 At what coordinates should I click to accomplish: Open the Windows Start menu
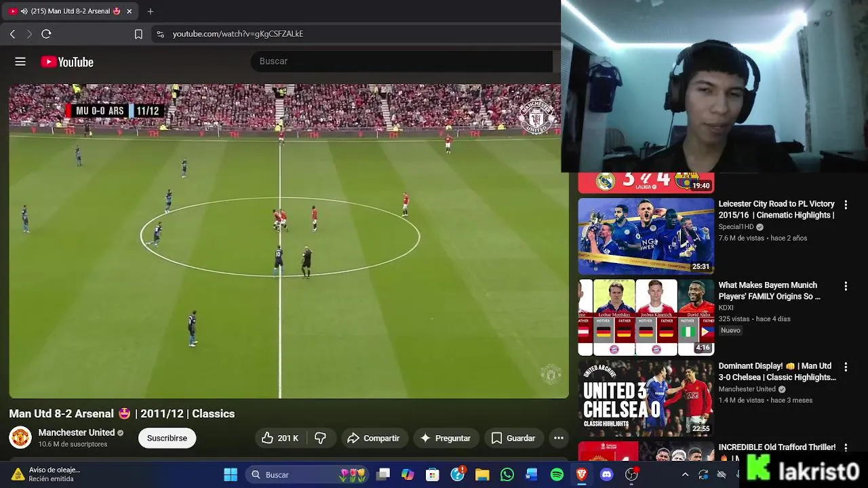click(231, 474)
